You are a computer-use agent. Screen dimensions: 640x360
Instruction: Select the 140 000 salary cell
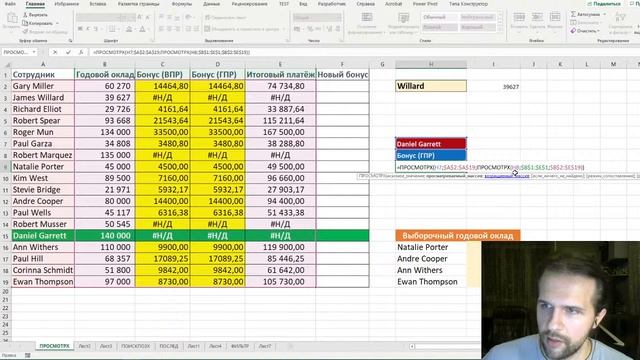[105, 236]
